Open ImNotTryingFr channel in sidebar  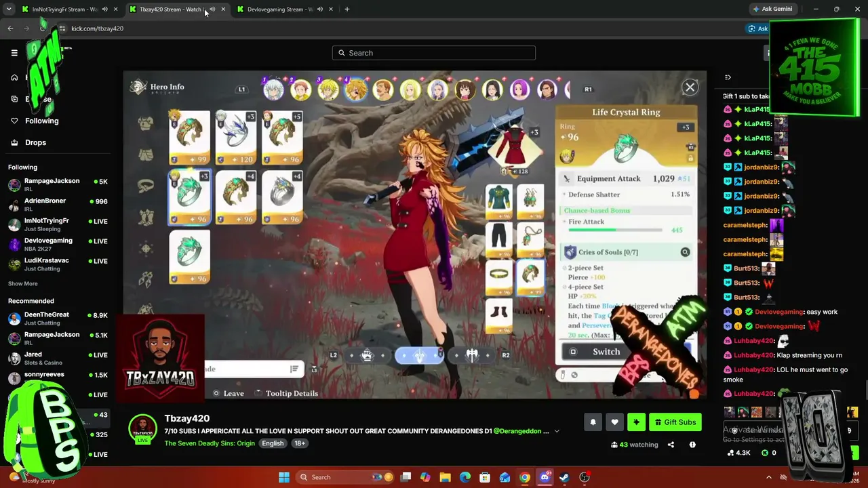[58, 224]
